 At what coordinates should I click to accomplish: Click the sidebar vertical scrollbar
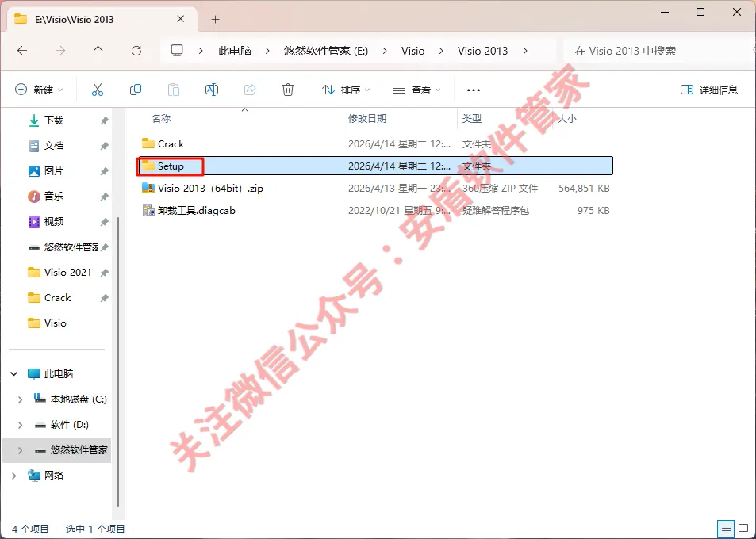pos(119,361)
